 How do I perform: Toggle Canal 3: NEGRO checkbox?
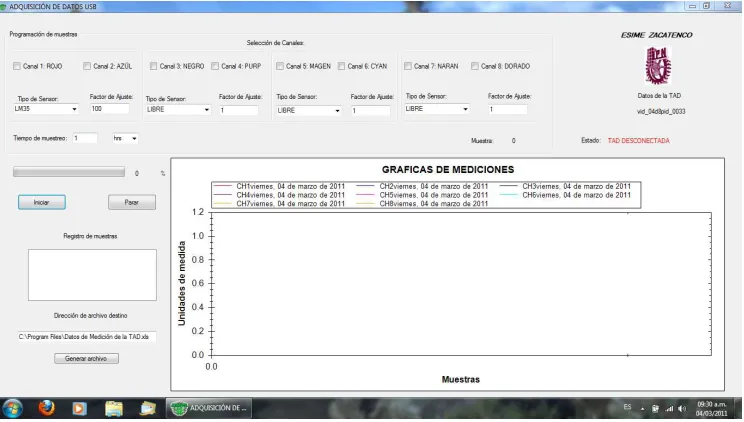coord(153,66)
